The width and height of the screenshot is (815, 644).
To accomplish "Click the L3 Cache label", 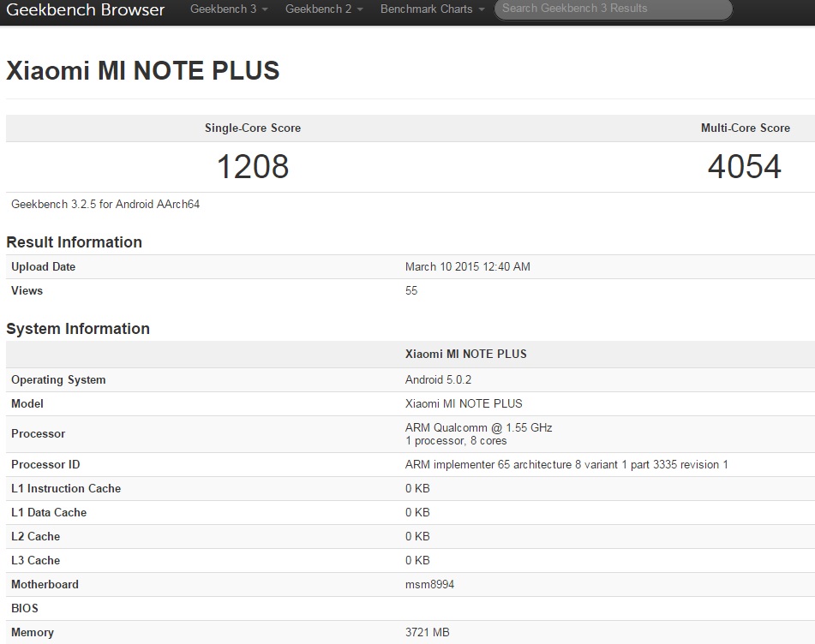I will [35, 560].
